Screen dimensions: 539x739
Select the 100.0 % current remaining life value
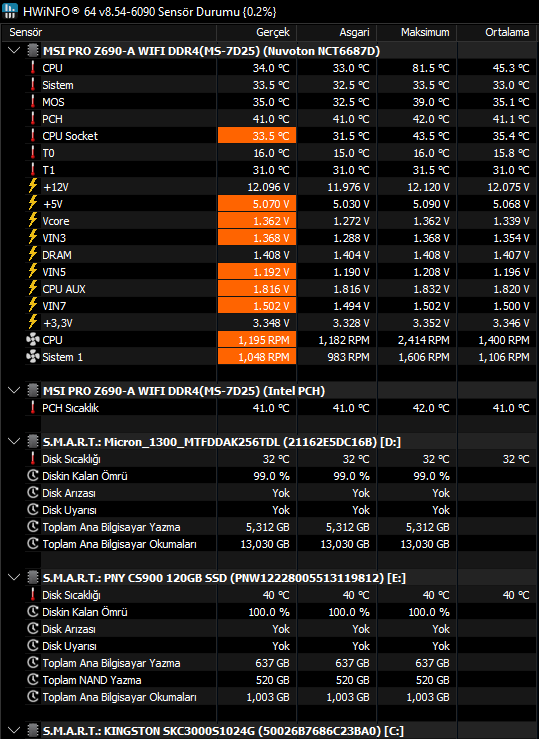tap(269, 612)
